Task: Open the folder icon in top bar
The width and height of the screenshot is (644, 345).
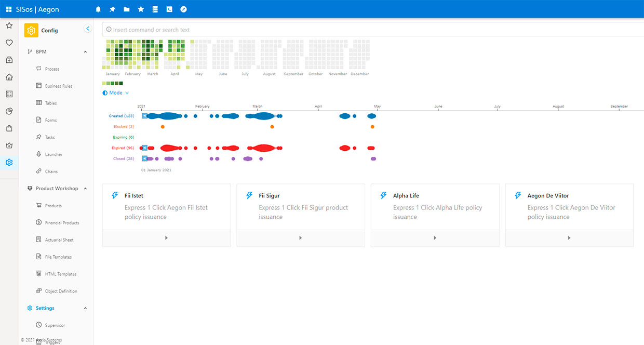Action: click(127, 9)
